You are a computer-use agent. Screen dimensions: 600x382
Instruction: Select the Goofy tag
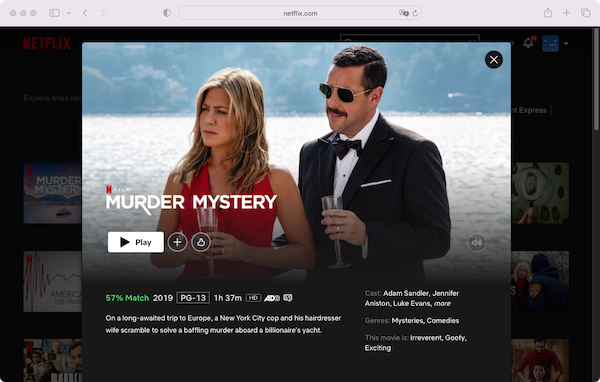(456, 338)
